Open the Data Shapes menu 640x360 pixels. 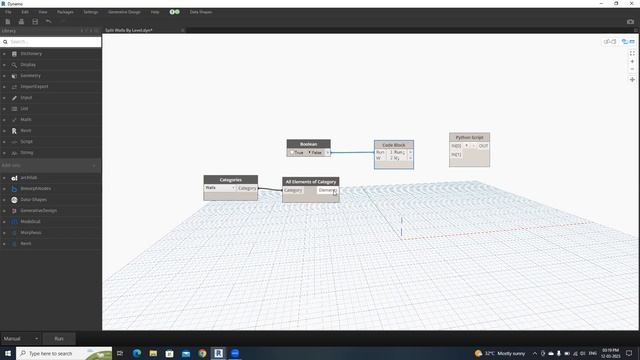[x=201, y=12]
